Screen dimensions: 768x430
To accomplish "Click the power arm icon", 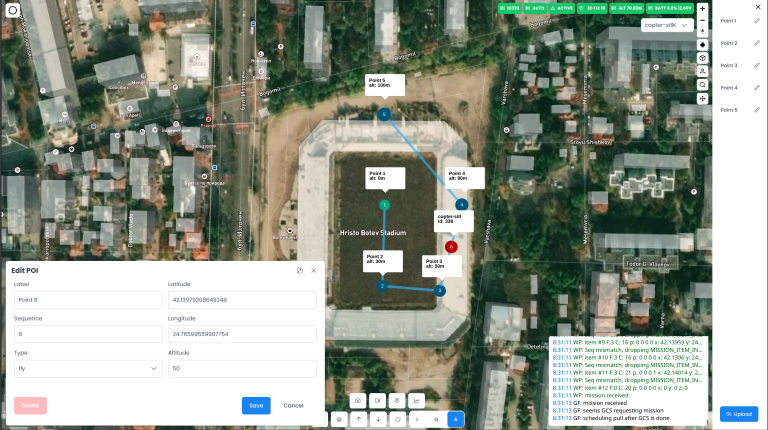I will 398,419.
